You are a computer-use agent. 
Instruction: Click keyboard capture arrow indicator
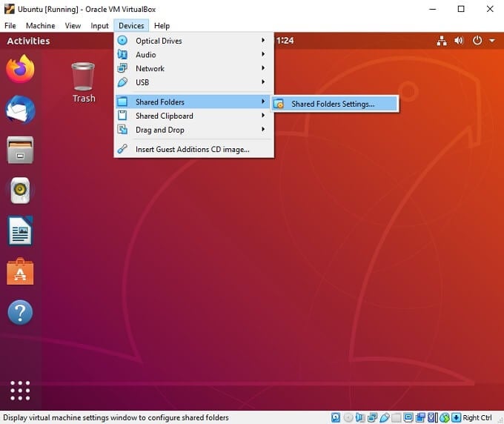tap(456, 417)
